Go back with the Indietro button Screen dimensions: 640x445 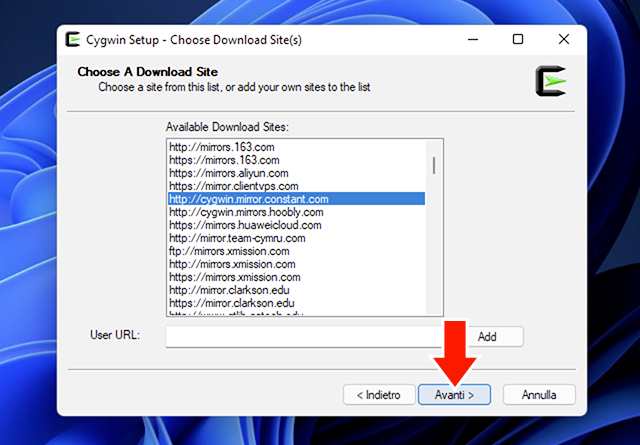pos(378,395)
